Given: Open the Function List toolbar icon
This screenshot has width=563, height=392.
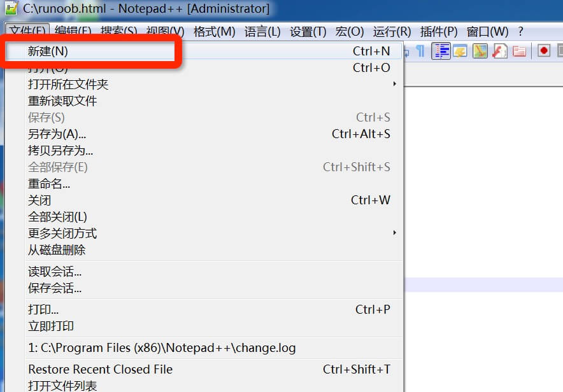Looking at the screenshot, I should pos(500,52).
